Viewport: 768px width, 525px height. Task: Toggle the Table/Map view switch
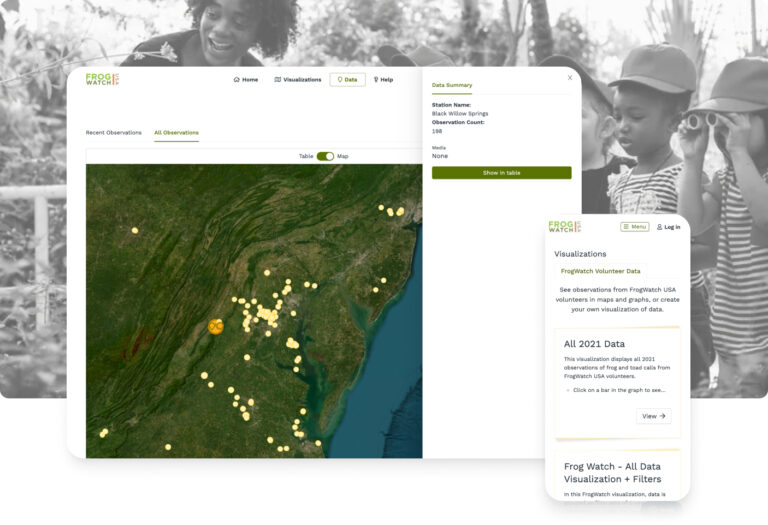coord(325,156)
